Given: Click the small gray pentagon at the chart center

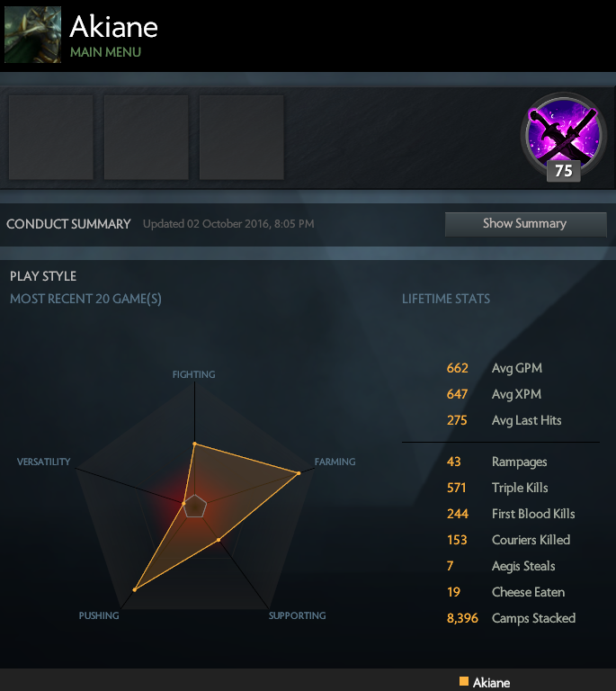Looking at the screenshot, I should [194, 506].
